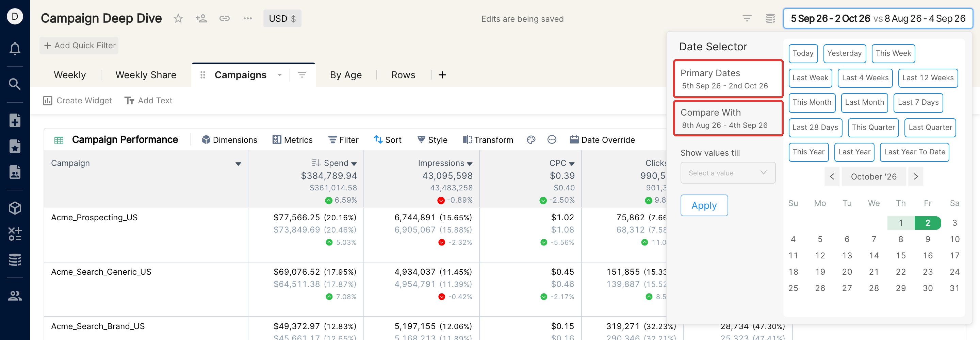Select the Compare With range box
Image resolution: width=980 pixels, height=340 pixels.
[728, 118]
